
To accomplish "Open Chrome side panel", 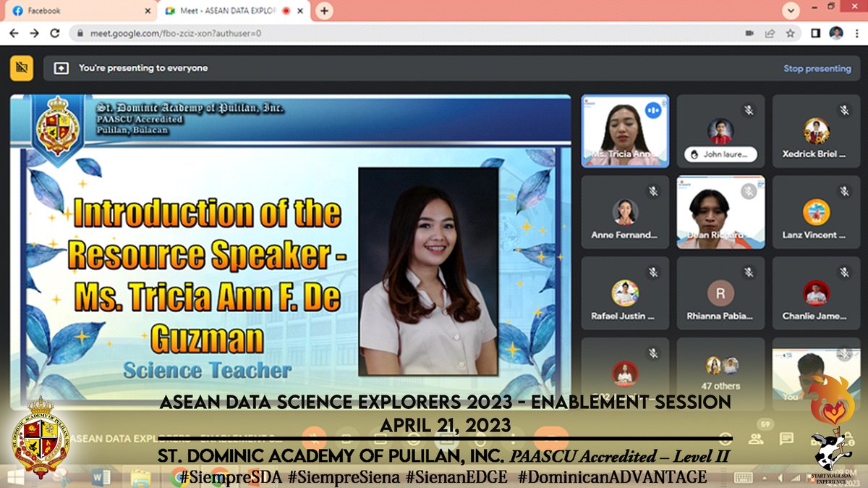I will pos(815,33).
